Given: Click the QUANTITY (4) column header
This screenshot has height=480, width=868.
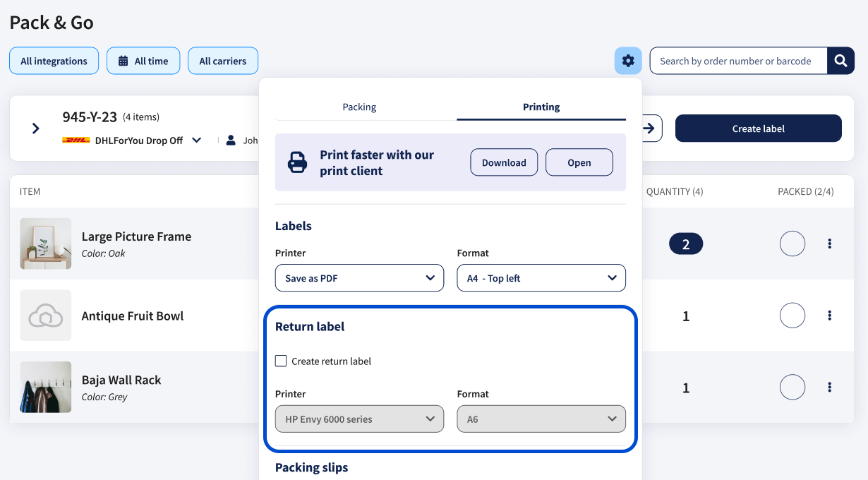Looking at the screenshot, I should [675, 191].
